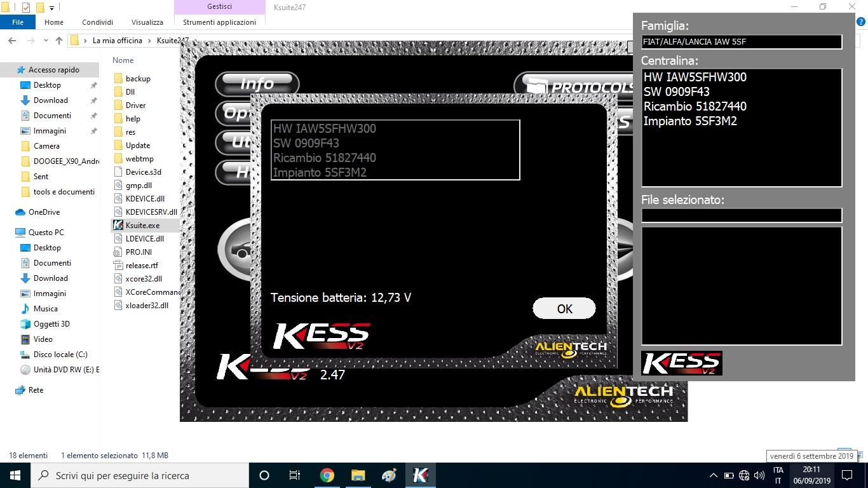
Task: Switch to the Home ribbon tab
Action: click(54, 22)
